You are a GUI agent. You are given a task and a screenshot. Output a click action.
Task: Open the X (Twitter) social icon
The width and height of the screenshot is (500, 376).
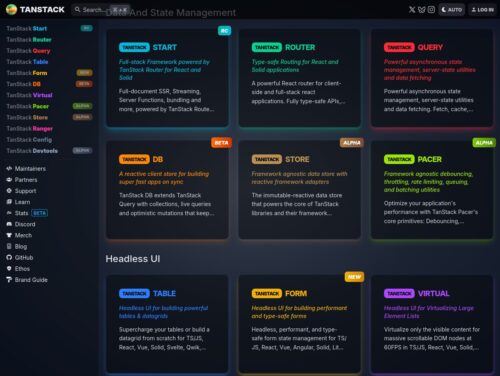[412, 10]
